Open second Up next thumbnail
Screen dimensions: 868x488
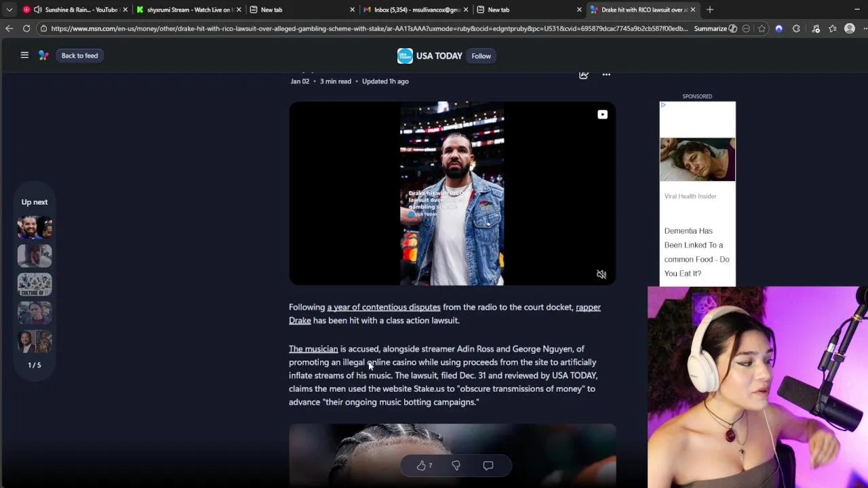tap(35, 256)
